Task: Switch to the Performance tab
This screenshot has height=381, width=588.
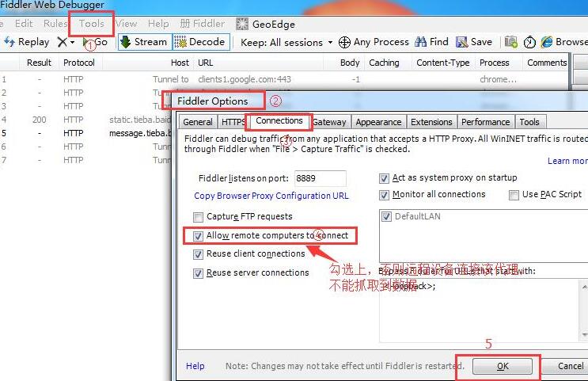Action: [x=486, y=122]
